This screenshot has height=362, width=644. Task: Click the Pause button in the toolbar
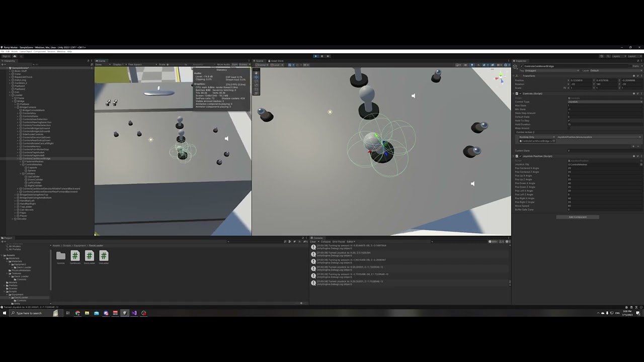coord(322,56)
